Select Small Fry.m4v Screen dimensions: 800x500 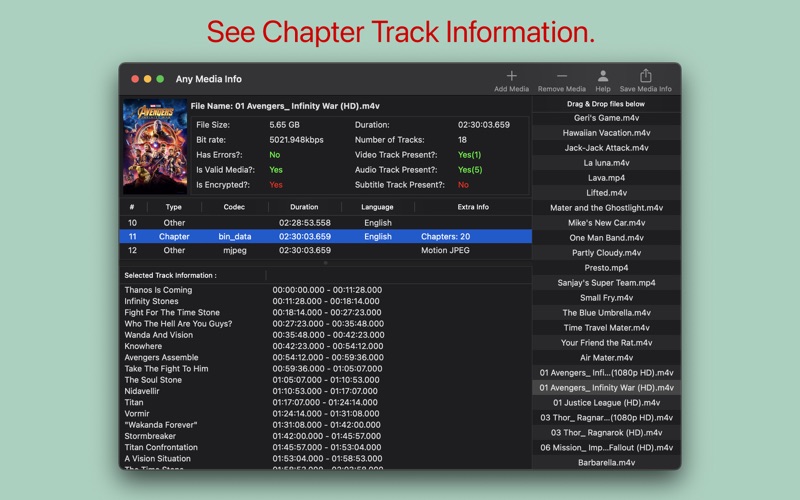coord(606,298)
